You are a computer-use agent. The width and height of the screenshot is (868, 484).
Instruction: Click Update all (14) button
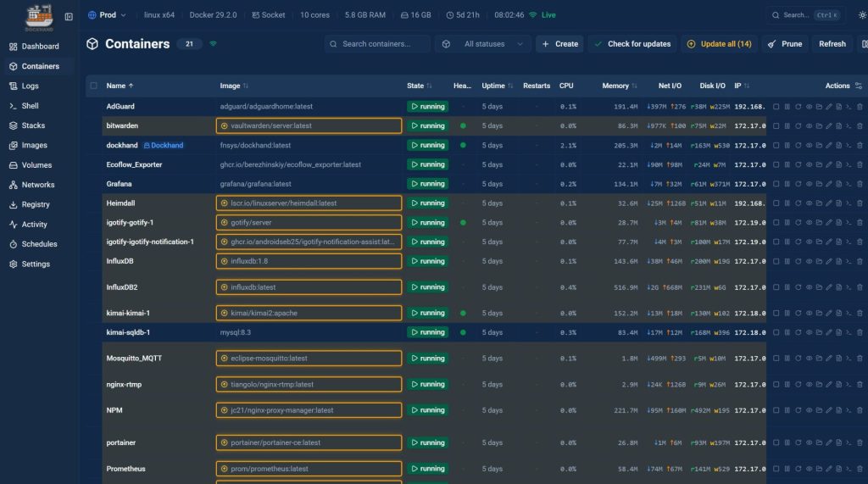click(x=719, y=44)
